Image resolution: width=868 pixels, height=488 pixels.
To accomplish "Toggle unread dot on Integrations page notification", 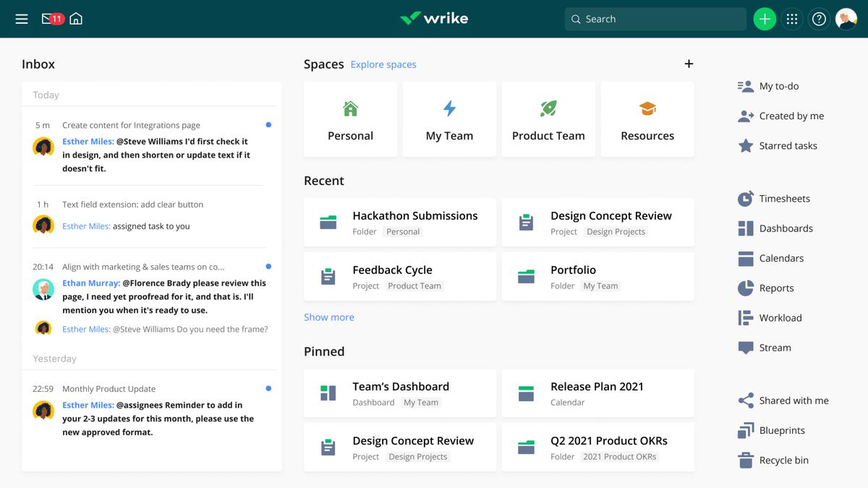I will pyautogui.click(x=268, y=125).
